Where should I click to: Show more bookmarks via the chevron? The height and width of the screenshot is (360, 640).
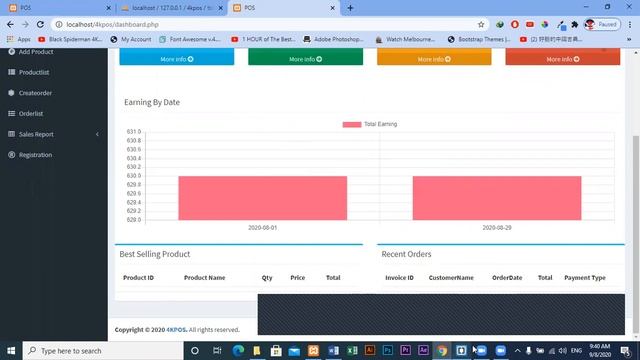(x=629, y=39)
